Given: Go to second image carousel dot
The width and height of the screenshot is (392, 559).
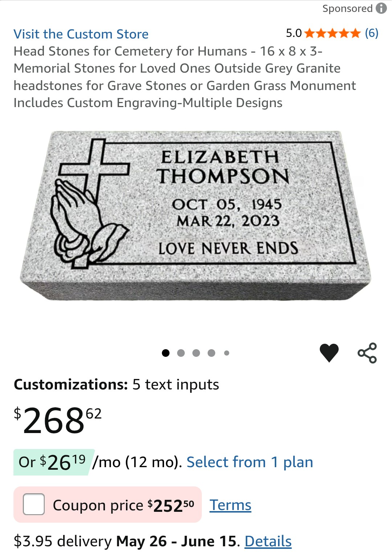Looking at the screenshot, I should pos(181,353).
